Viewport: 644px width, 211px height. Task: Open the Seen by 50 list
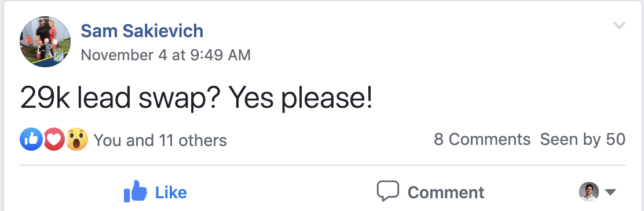(x=583, y=140)
